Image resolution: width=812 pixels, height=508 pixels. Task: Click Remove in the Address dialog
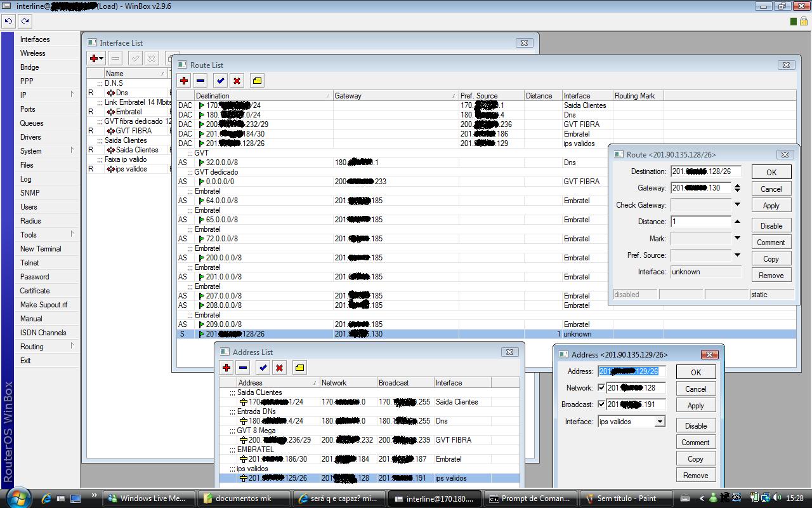tap(696, 476)
